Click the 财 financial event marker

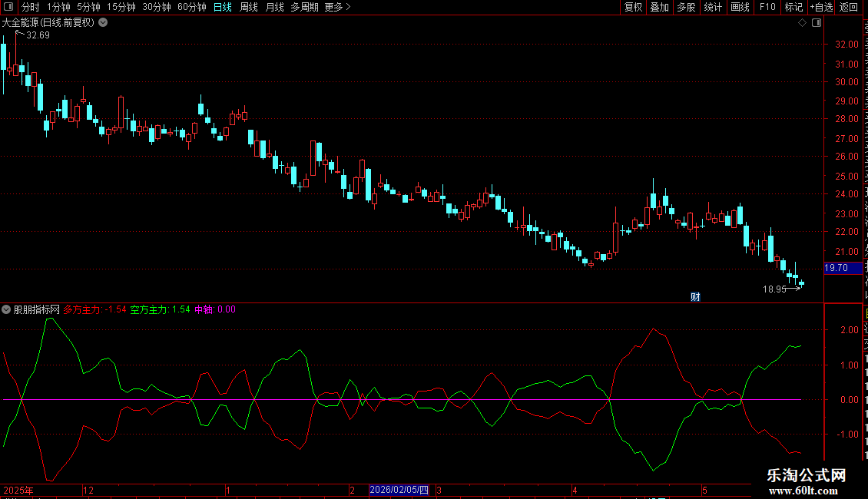(x=695, y=297)
